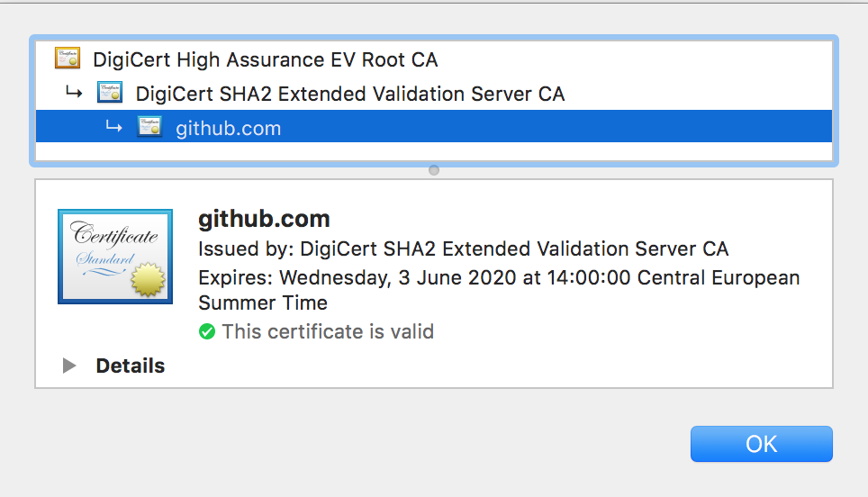The height and width of the screenshot is (497, 868).
Task: Click the indent arrow beside the SHA2 Server CA
Action: [74, 93]
